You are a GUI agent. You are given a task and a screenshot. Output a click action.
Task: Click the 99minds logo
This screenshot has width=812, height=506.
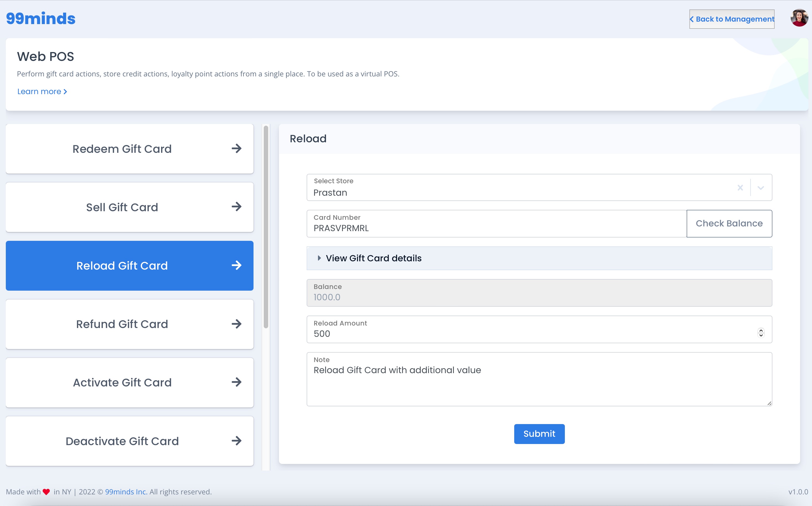(x=41, y=18)
